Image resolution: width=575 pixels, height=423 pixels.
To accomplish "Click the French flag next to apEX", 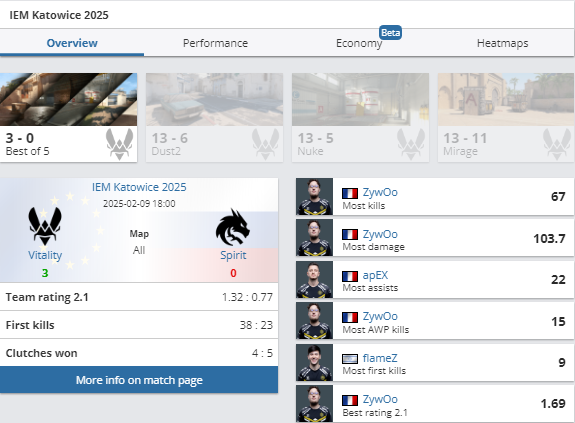I will [350, 276].
